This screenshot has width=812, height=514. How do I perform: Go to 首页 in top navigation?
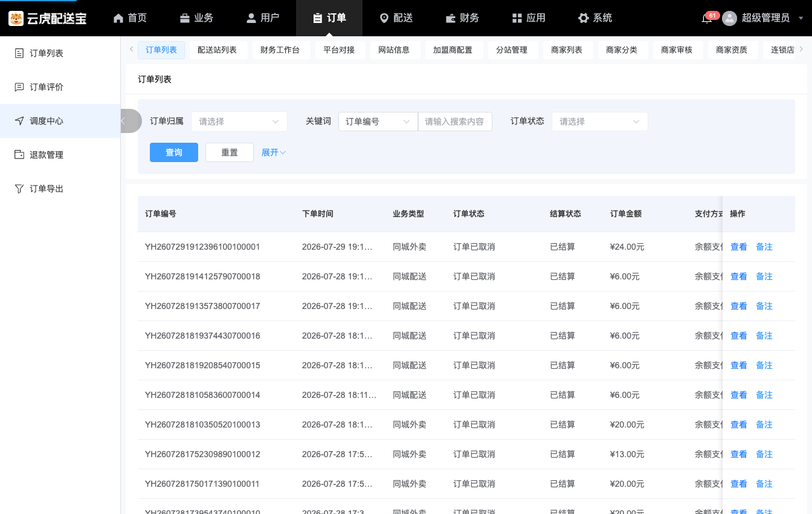130,18
